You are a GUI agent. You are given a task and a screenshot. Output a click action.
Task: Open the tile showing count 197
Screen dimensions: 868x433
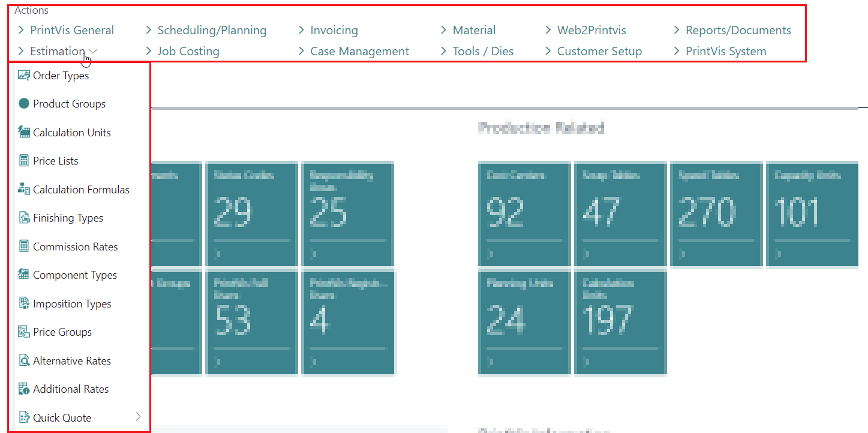click(x=620, y=322)
